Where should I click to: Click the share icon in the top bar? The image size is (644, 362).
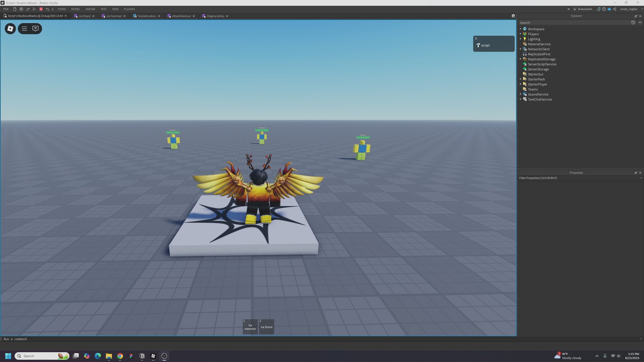tap(615, 9)
